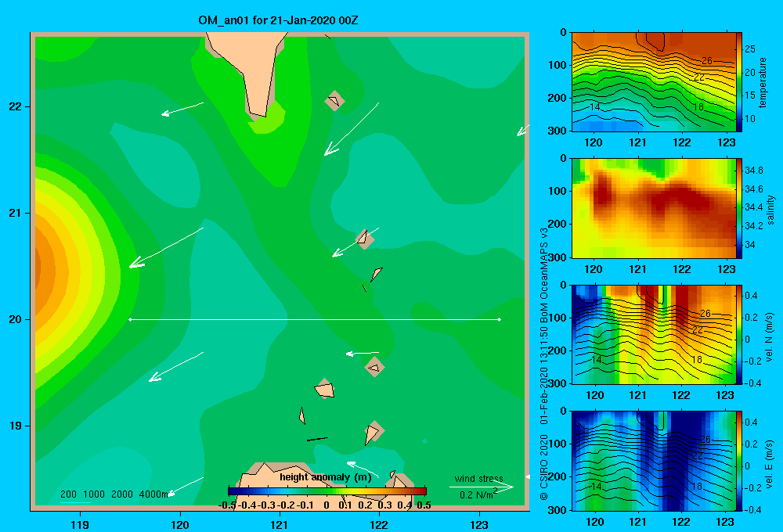Viewport: 783px width, 532px height.
Task: Click the '-0.5' tick on height anomaly bar
Action: click(x=228, y=505)
